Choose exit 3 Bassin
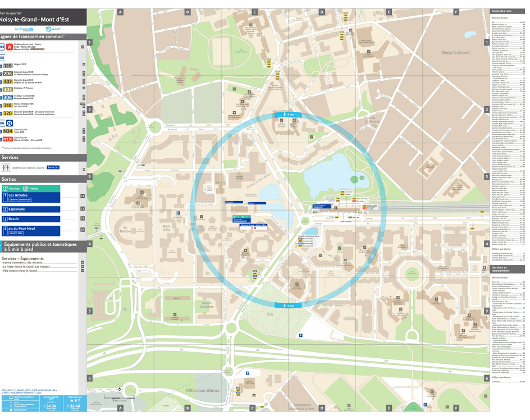Screen dimensions: 530x420 tap(30, 219)
